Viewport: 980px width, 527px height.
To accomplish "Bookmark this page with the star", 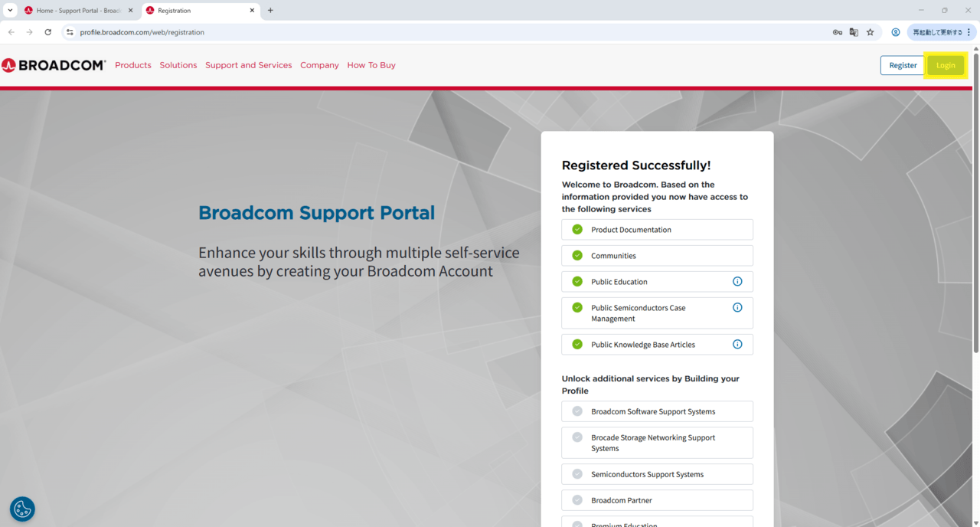I will pos(871,32).
